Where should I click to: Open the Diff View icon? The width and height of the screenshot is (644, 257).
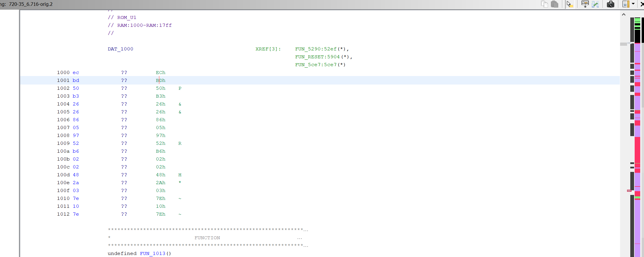tap(595, 4)
